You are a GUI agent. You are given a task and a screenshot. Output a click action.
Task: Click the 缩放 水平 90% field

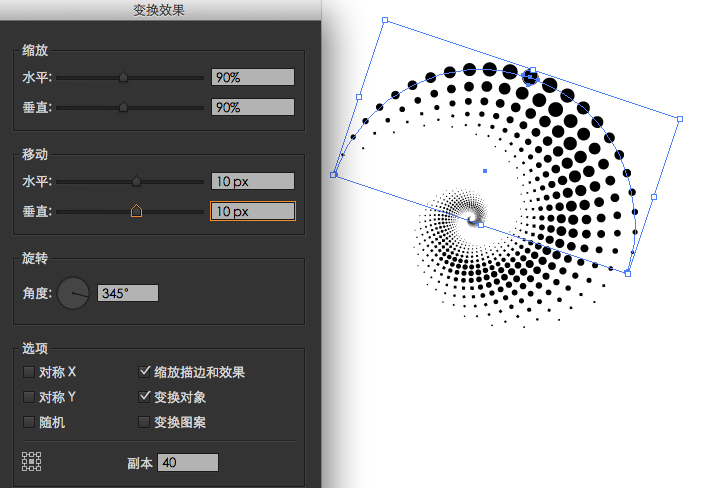[253, 77]
